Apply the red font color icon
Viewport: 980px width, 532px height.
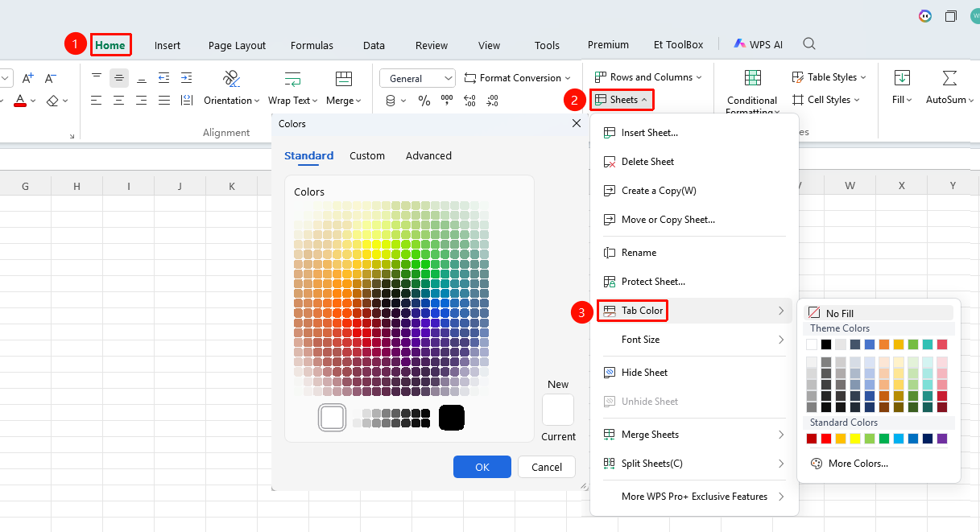pos(21,101)
